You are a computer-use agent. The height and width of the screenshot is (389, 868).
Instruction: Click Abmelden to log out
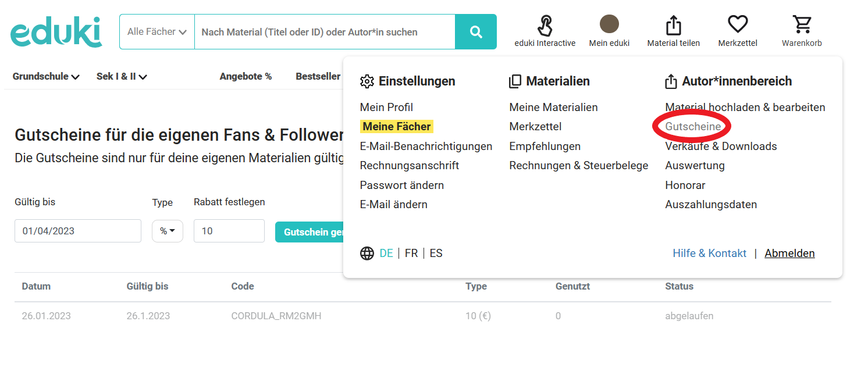click(789, 253)
